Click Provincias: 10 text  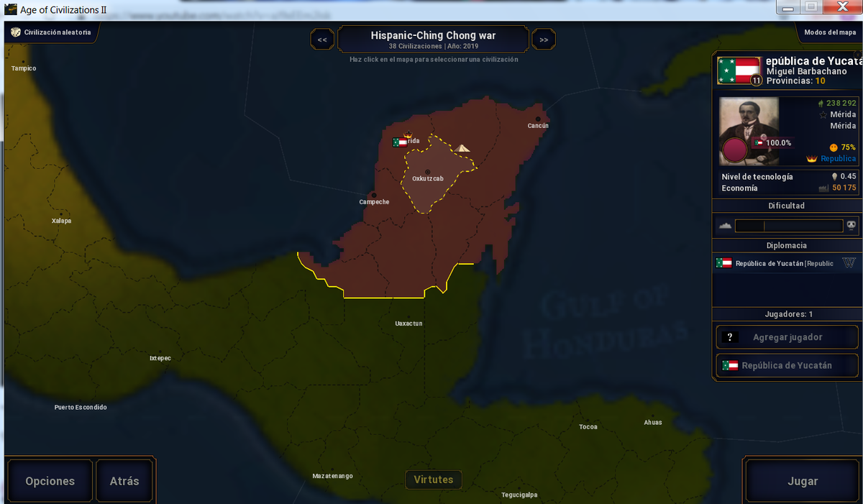tap(796, 81)
